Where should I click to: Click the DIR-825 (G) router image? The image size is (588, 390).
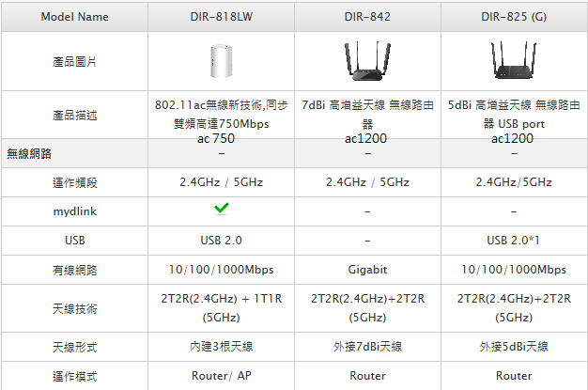tap(512, 60)
